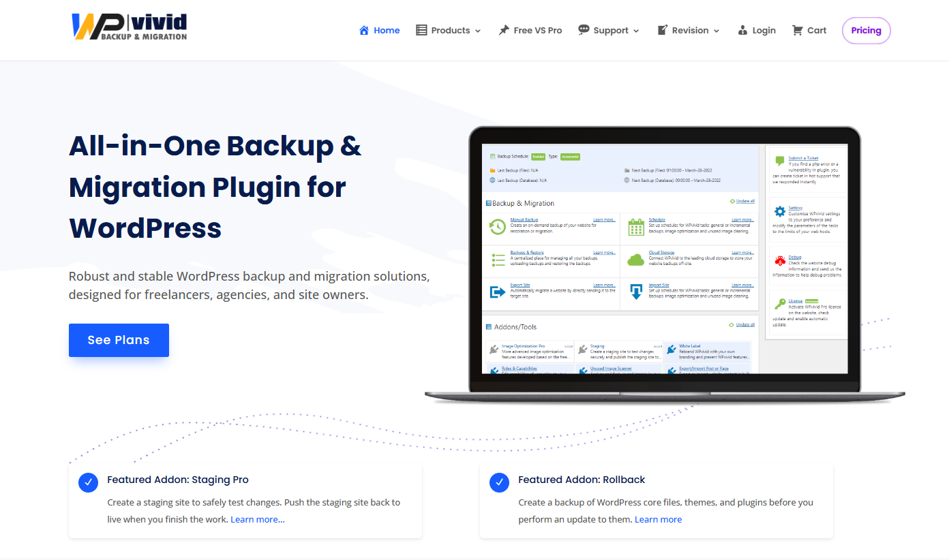Click the chat bubble icon beside Support
Screen dimensions: 949x560
point(584,30)
